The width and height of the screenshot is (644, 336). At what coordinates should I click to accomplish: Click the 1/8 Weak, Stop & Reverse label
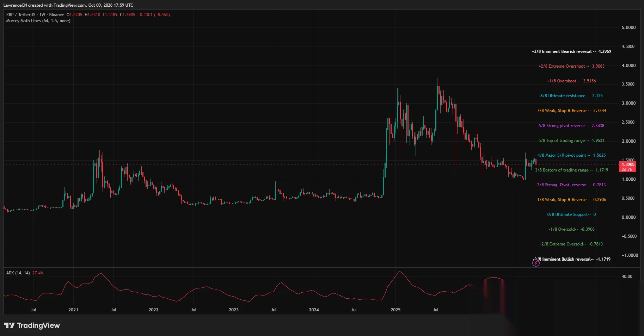point(571,200)
